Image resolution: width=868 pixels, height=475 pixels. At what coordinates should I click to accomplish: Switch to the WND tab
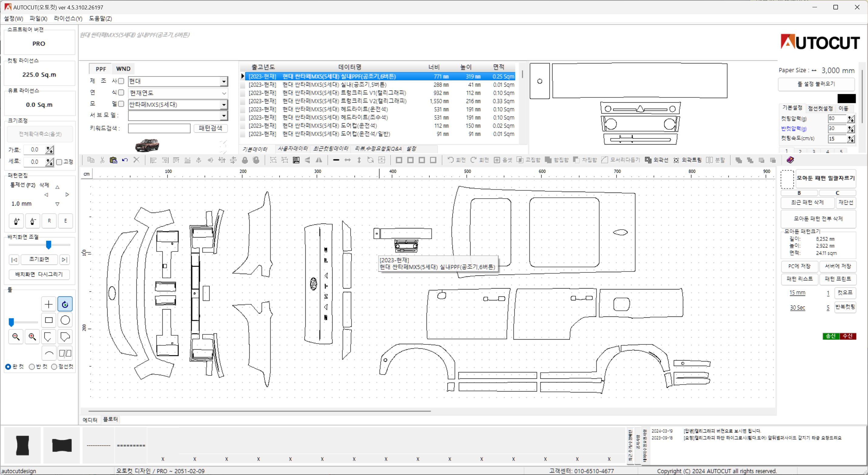(123, 69)
